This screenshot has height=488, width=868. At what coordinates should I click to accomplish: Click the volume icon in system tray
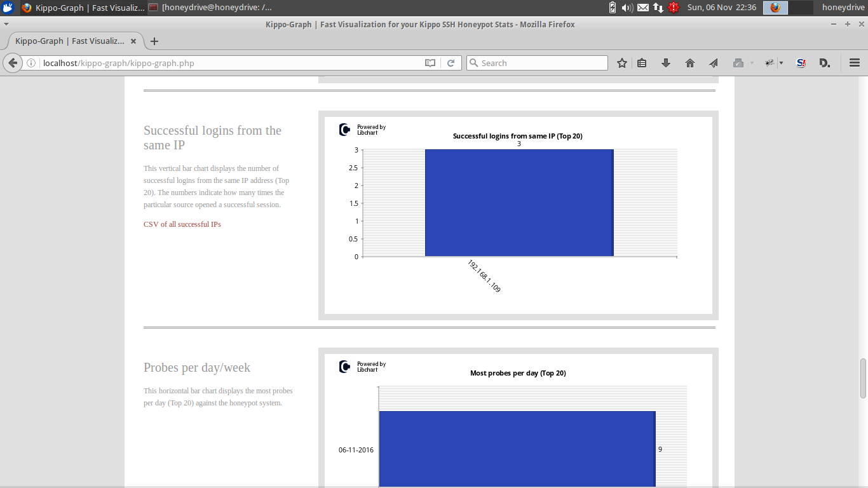point(627,8)
